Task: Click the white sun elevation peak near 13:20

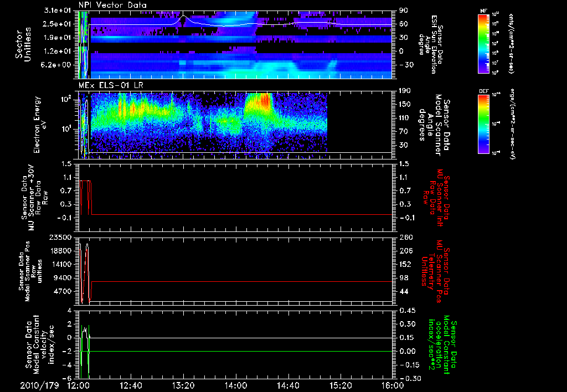Action: coord(183,16)
